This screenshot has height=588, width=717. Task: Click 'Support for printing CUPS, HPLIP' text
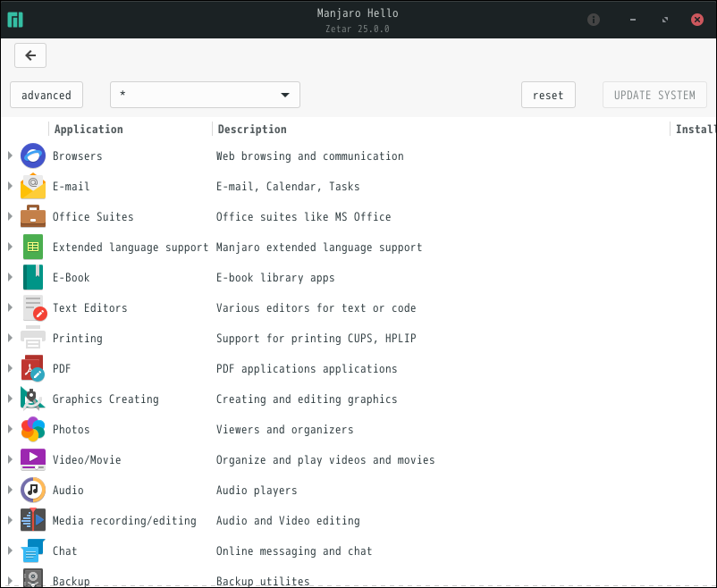coord(316,339)
